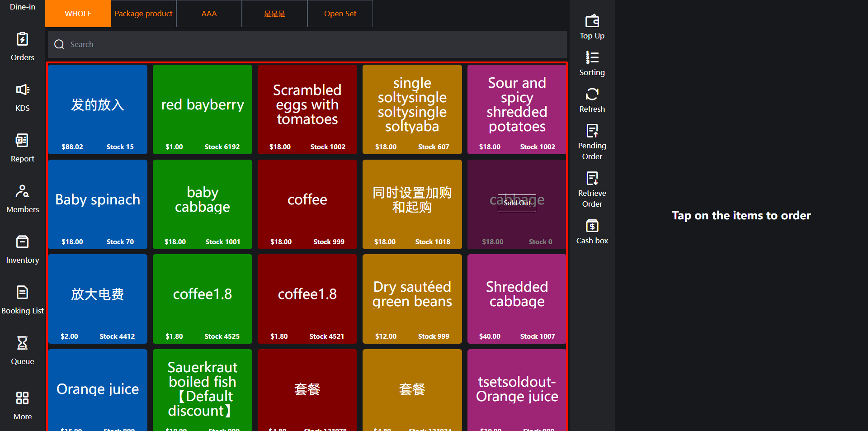The image size is (868, 431).
Task: Add red bayberry to the order
Action: (203, 109)
